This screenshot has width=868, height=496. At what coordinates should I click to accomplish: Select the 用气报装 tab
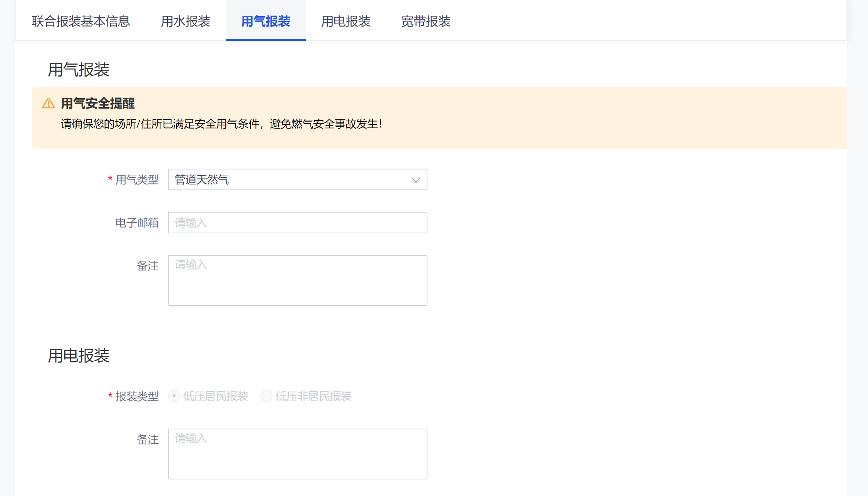point(266,21)
